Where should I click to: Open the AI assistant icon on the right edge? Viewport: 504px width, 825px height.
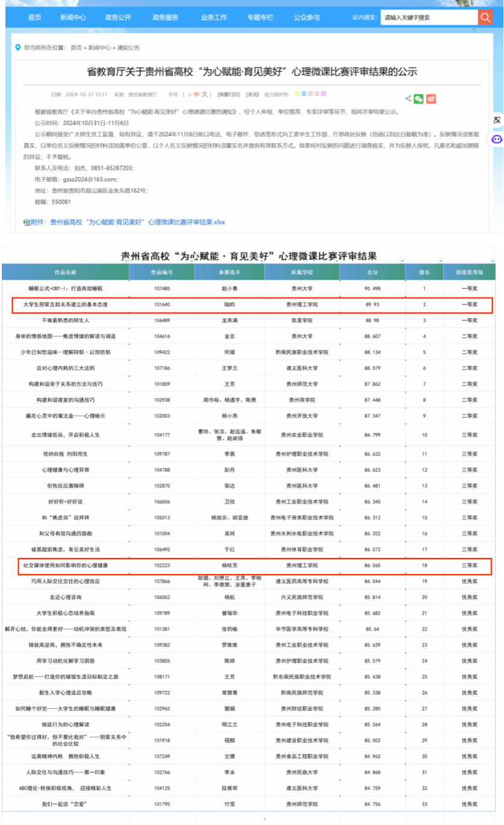(497, 139)
